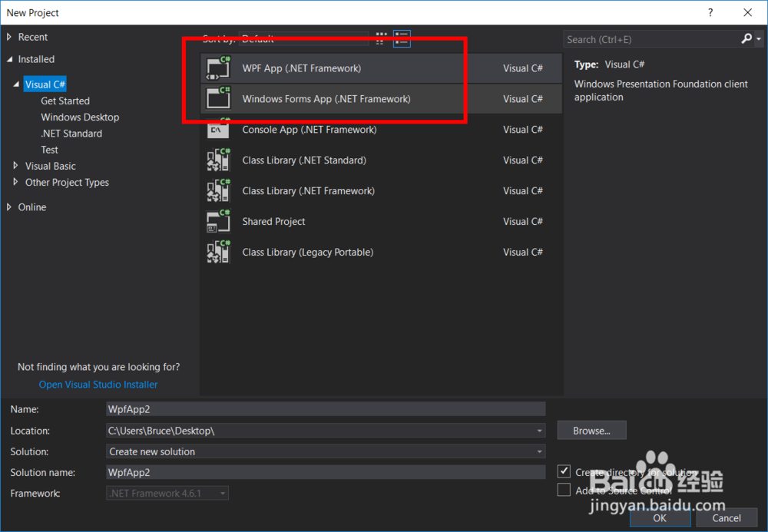Click Class Library (.NET Framework) text

309,191
